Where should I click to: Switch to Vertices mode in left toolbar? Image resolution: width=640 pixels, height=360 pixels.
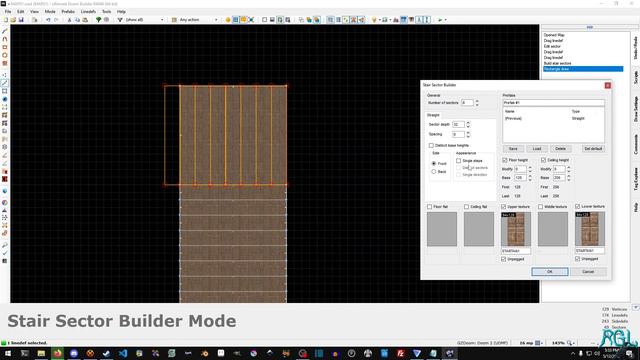(5, 75)
